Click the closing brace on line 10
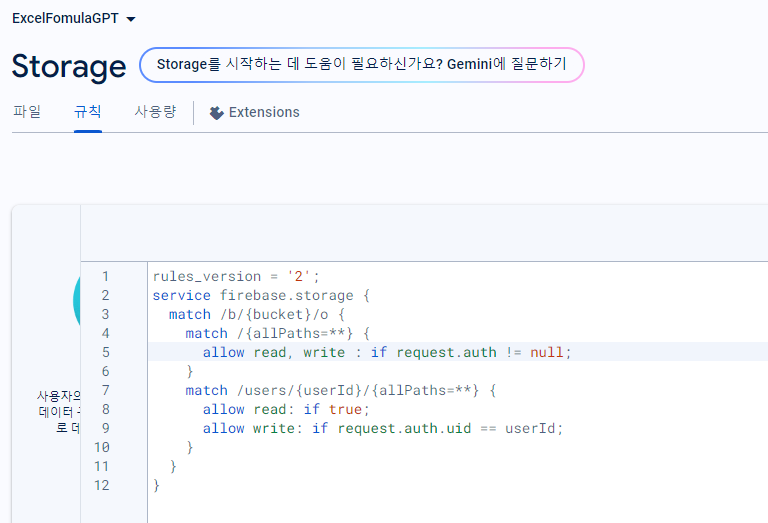 point(190,448)
